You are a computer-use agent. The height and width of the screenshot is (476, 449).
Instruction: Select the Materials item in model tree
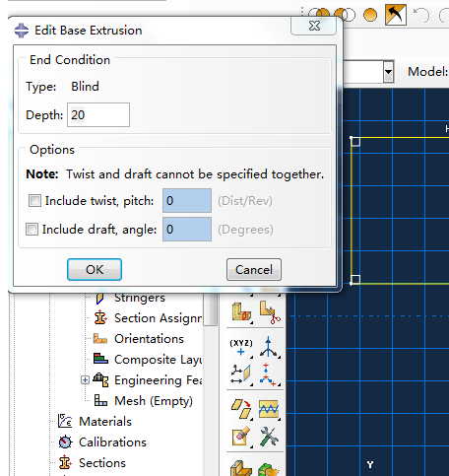click(x=105, y=422)
